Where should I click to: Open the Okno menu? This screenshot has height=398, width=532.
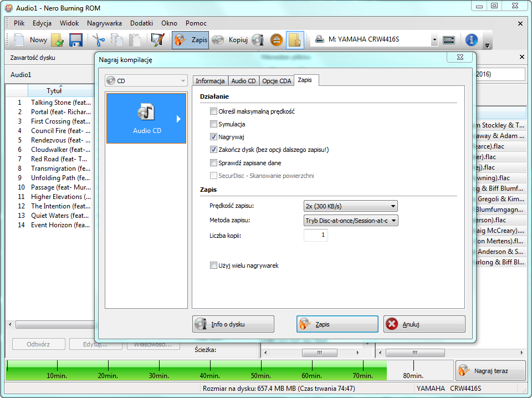tap(169, 23)
